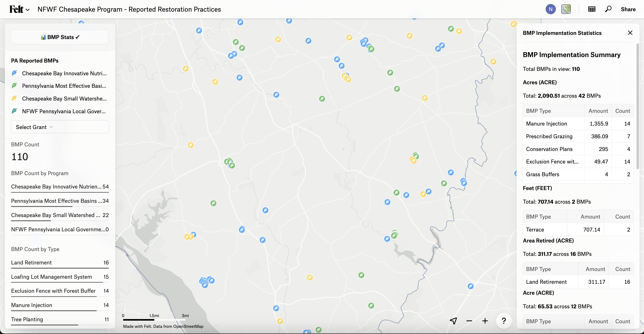The height and width of the screenshot is (334, 644).
Task: Click the user avatar N
Action: click(x=550, y=9)
